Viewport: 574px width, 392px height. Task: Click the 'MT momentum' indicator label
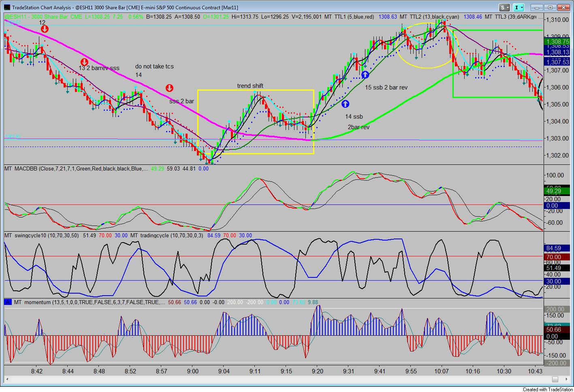click(x=90, y=302)
